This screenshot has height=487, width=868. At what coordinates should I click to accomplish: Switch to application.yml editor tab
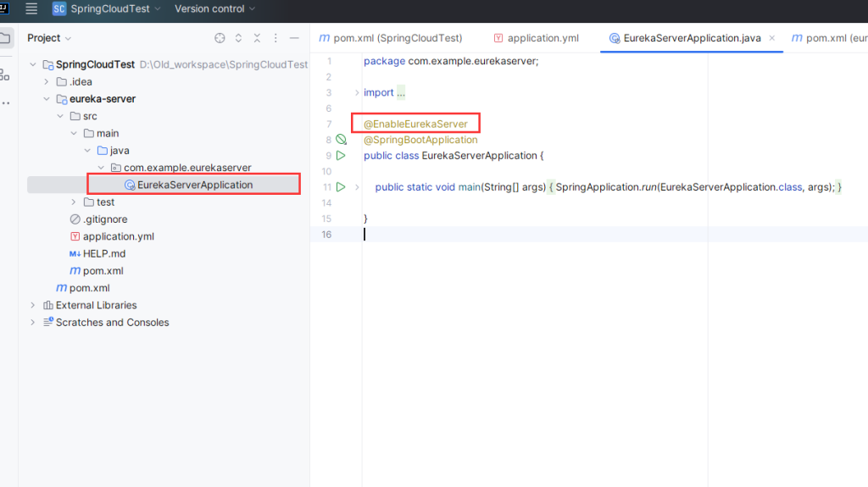pyautogui.click(x=537, y=38)
